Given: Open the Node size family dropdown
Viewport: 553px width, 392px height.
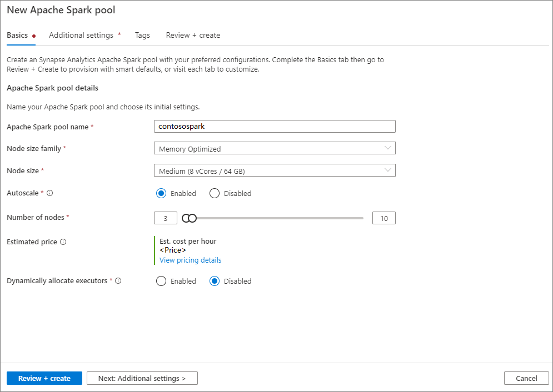Looking at the screenshot, I should coord(275,148).
